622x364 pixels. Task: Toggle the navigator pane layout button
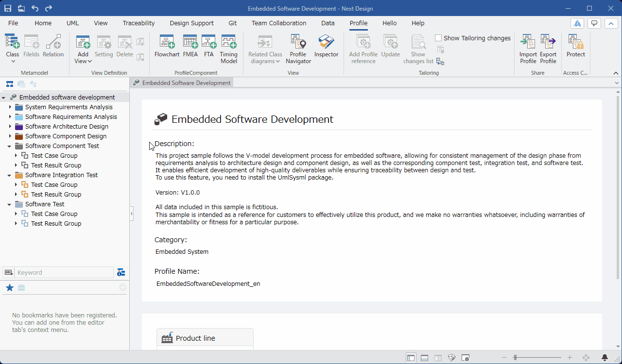coord(411,358)
